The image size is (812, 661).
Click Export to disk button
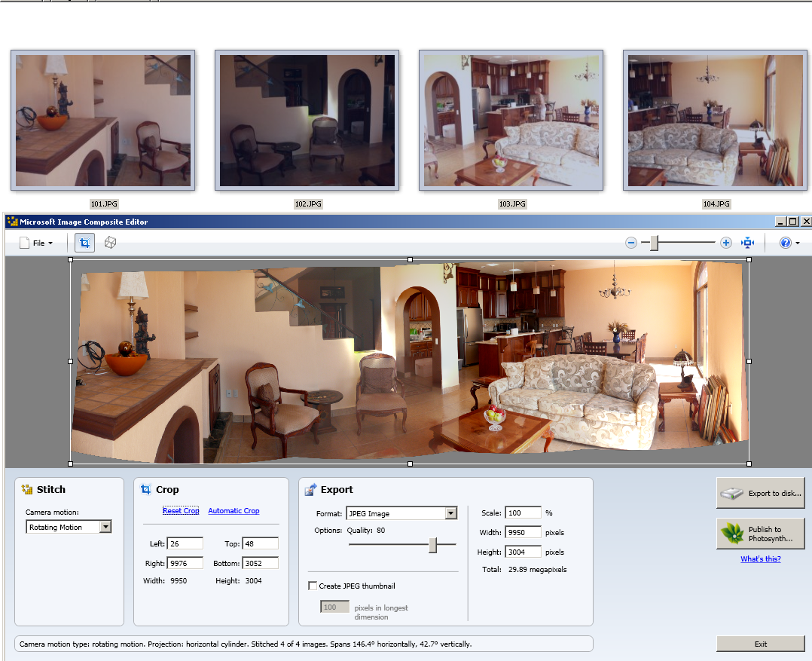pyautogui.click(x=760, y=493)
